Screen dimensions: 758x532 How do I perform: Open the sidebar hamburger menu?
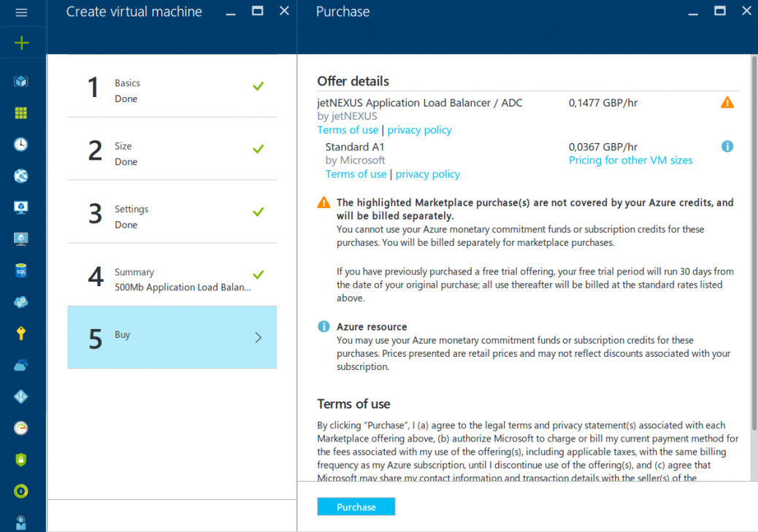coord(21,11)
